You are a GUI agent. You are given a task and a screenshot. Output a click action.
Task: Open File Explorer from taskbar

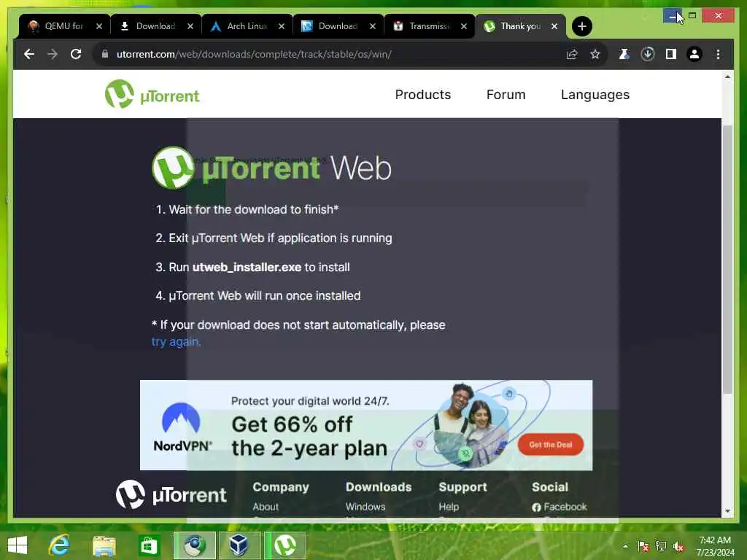point(104,545)
